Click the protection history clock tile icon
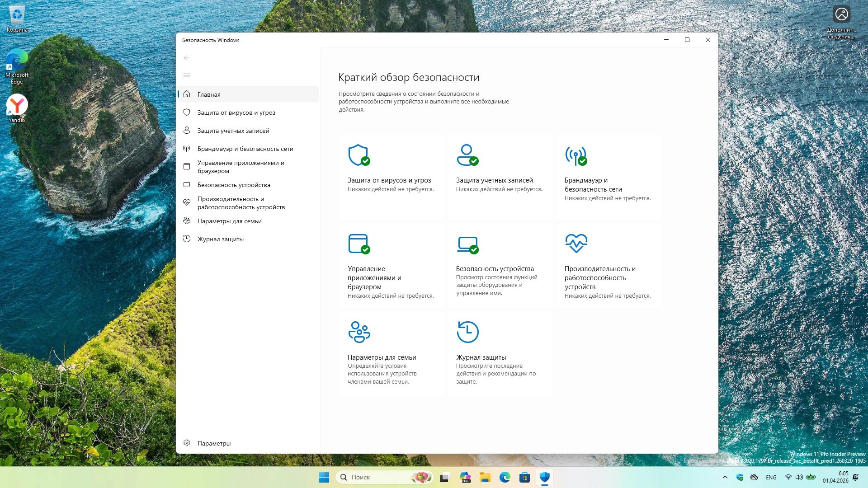This screenshot has height=488, width=868. pos(467,332)
